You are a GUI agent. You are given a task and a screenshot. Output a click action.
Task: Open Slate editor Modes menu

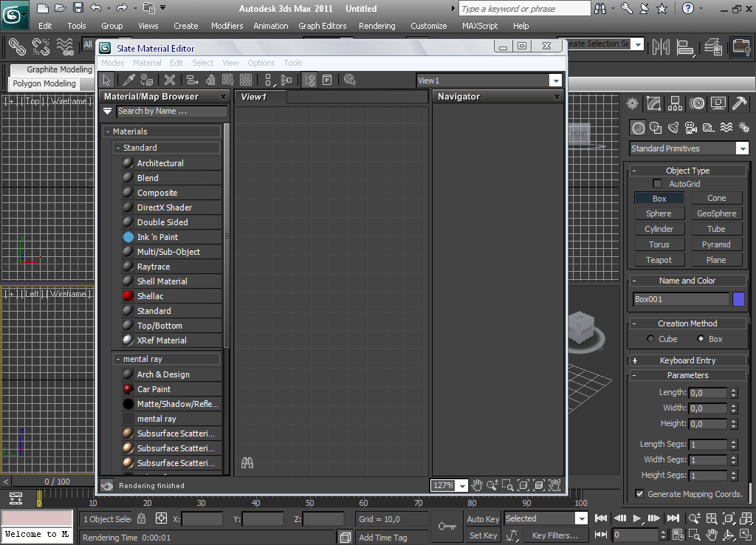coord(113,63)
